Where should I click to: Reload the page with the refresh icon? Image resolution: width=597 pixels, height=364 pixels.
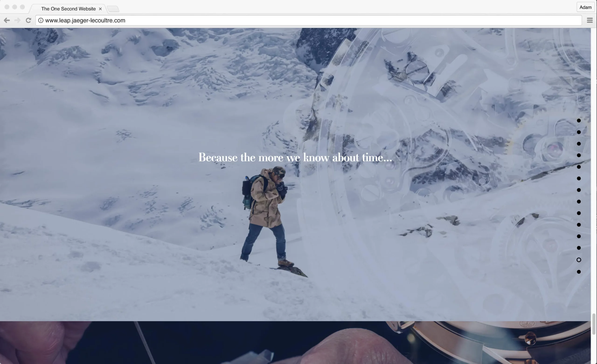point(28,20)
